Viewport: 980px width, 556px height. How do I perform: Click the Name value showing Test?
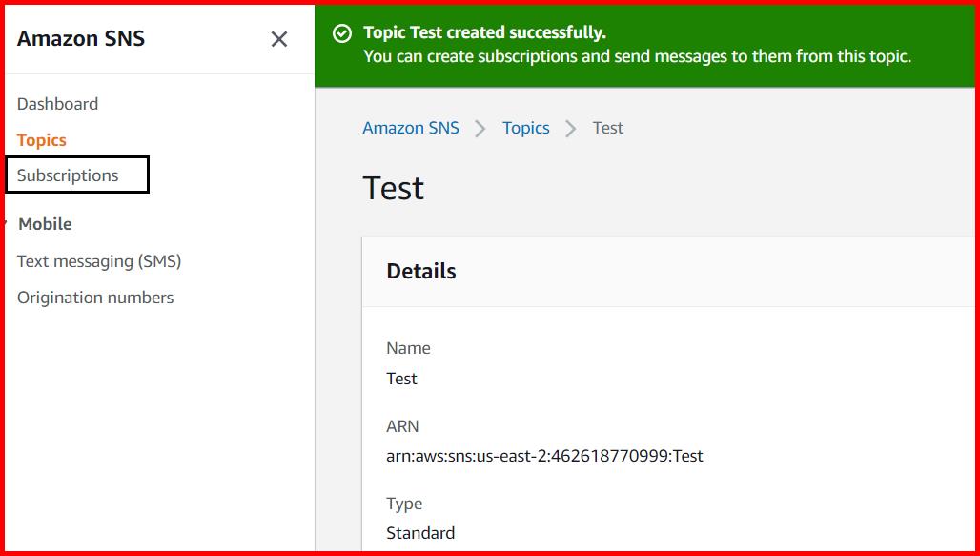[401, 379]
